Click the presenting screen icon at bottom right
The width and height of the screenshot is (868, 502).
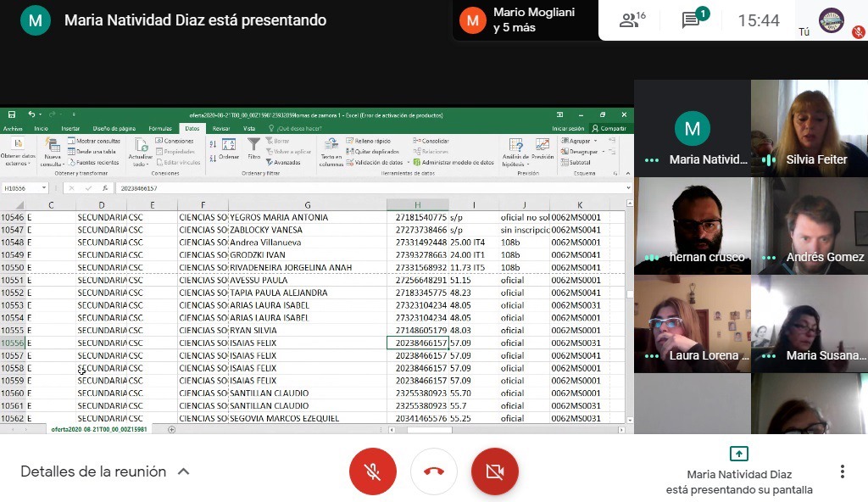pyautogui.click(x=739, y=454)
